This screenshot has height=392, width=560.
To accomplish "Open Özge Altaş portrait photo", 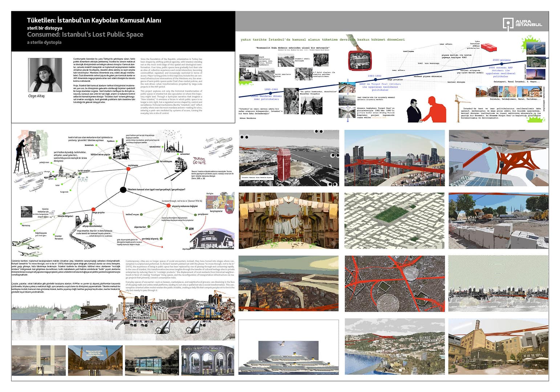I will pyautogui.click(x=45, y=75).
